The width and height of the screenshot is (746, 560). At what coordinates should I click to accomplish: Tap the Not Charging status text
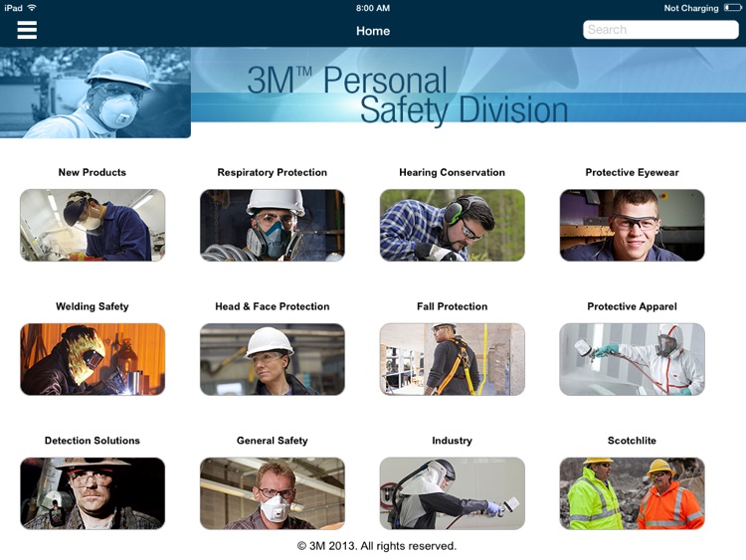tap(691, 8)
